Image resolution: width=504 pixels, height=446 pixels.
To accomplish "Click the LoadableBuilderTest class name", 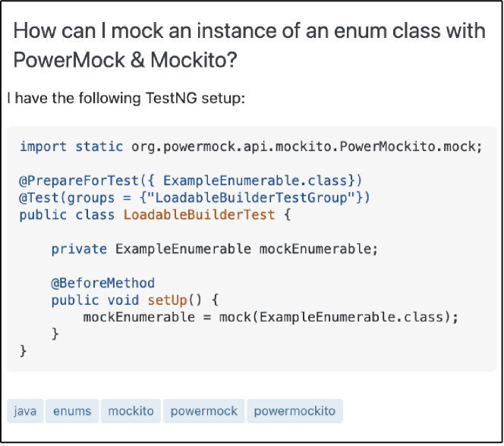I will tap(197, 215).
